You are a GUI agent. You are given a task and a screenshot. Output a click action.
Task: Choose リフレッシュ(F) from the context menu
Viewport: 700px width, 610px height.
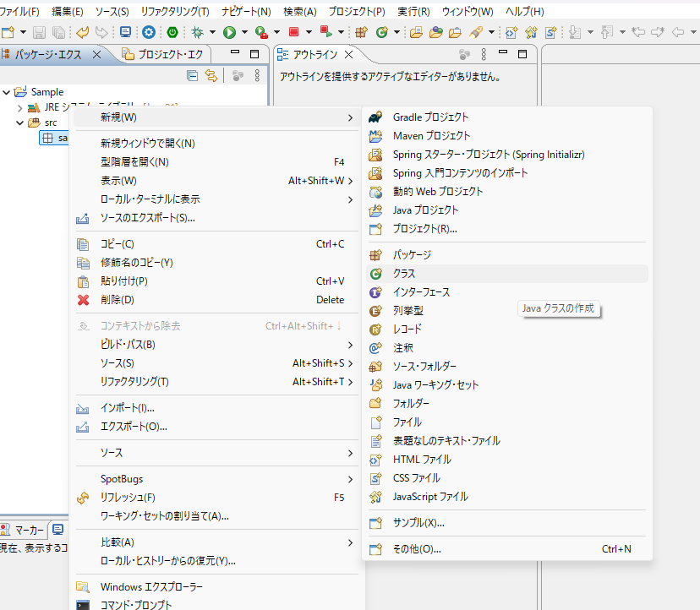coord(127,498)
